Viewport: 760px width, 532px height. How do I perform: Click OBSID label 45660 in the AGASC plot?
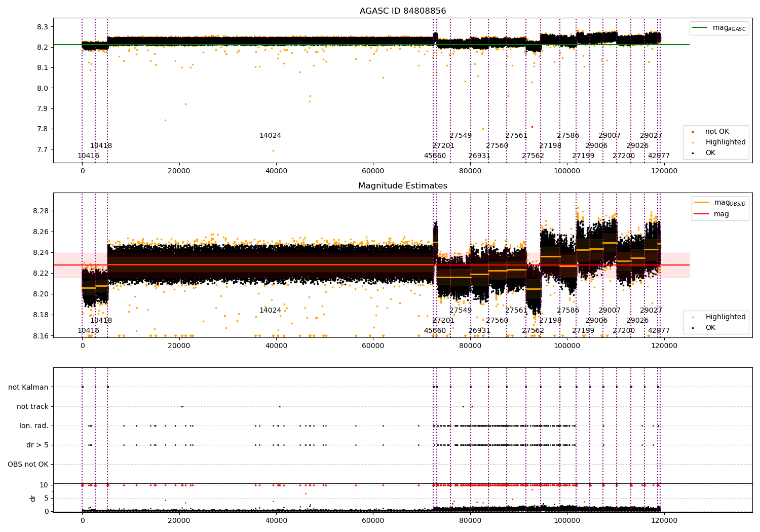tap(435, 156)
